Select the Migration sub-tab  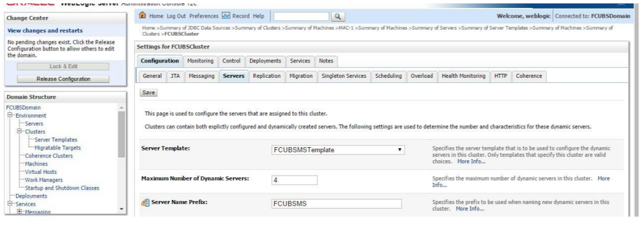pyautogui.click(x=301, y=76)
